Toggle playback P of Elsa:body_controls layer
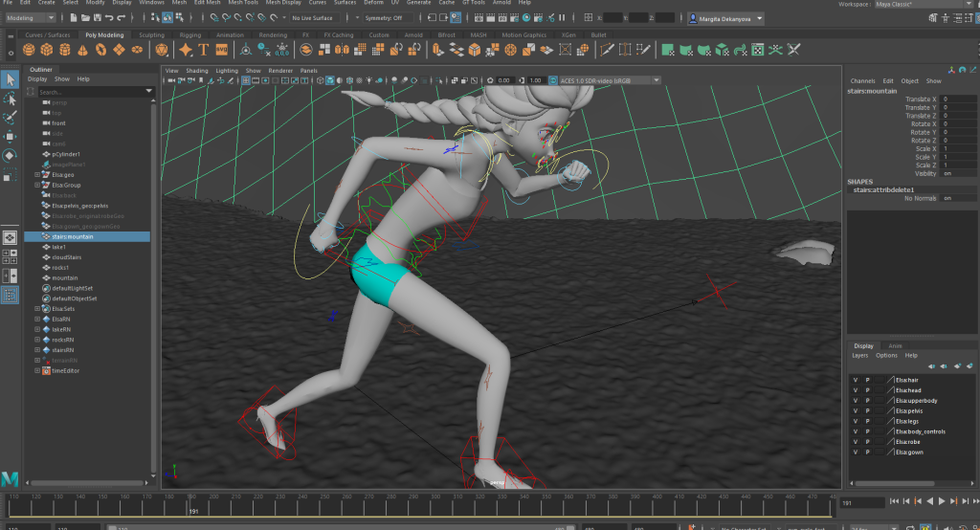980x530 pixels. (867, 431)
